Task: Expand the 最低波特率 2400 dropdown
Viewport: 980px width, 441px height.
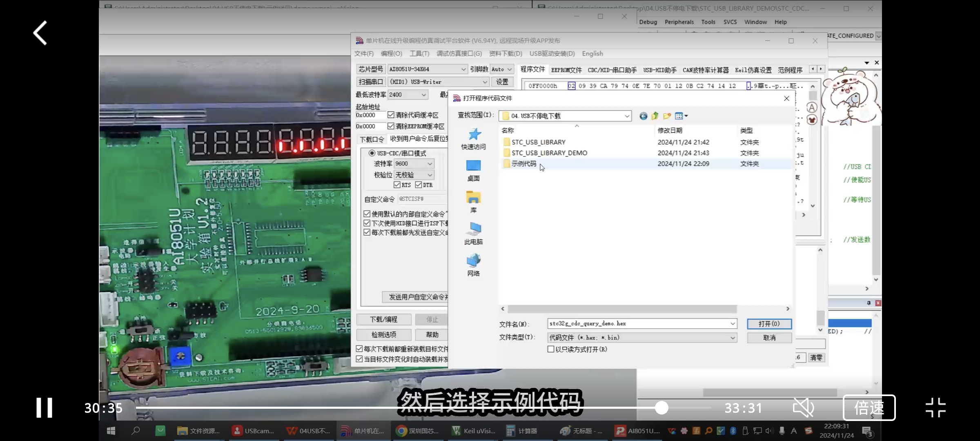Action: pos(424,95)
